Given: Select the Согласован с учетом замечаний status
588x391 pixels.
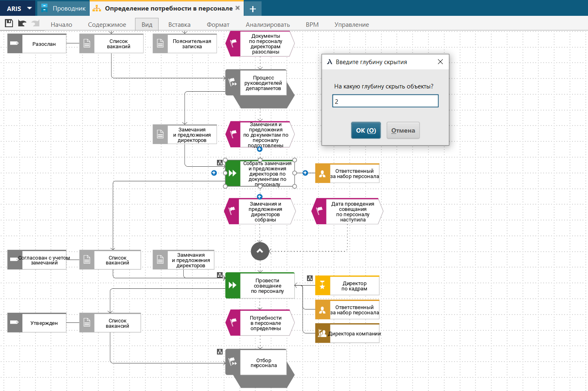Looking at the screenshot, I should tap(37, 260).
